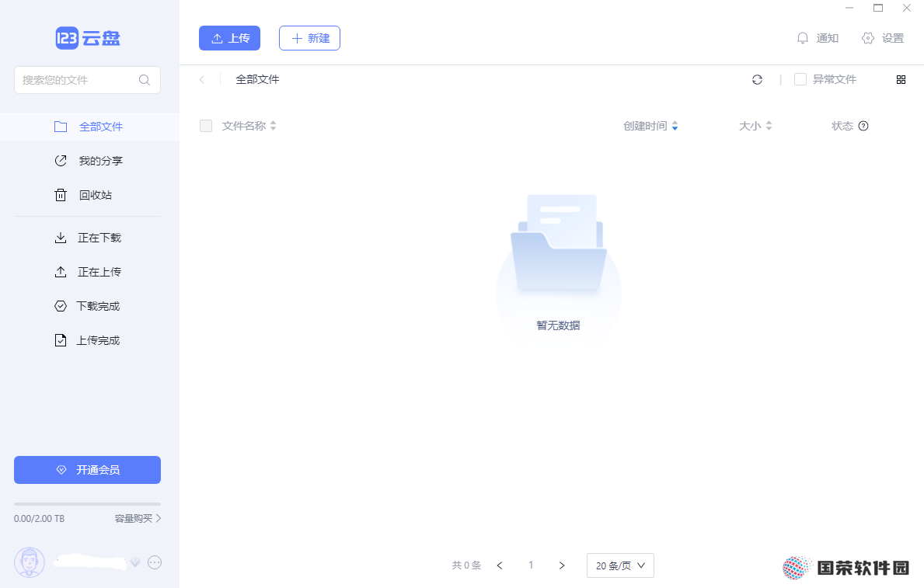Viewport: 924px width, 588px height.
Task: Minimize the window
Action: (849, 8)
